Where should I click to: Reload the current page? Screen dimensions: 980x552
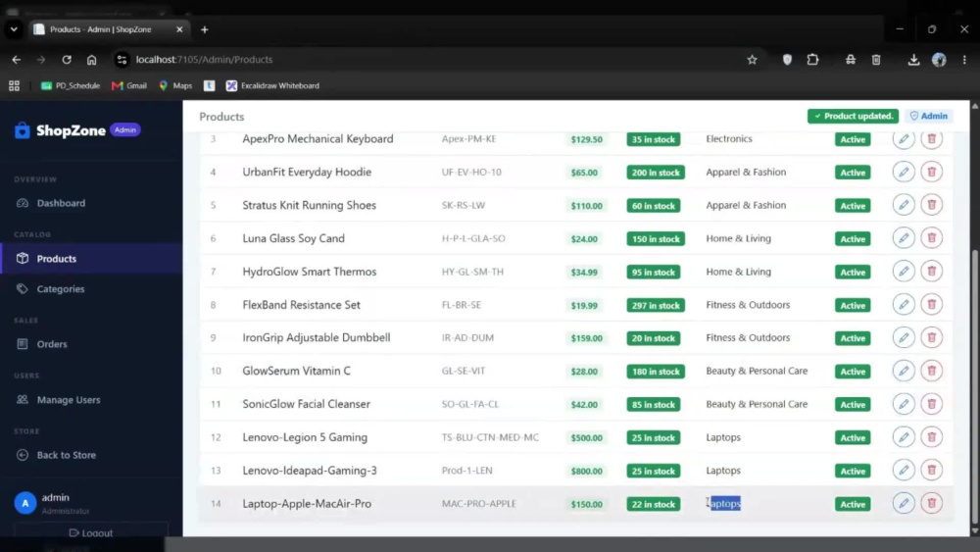(x=67, y=60)
